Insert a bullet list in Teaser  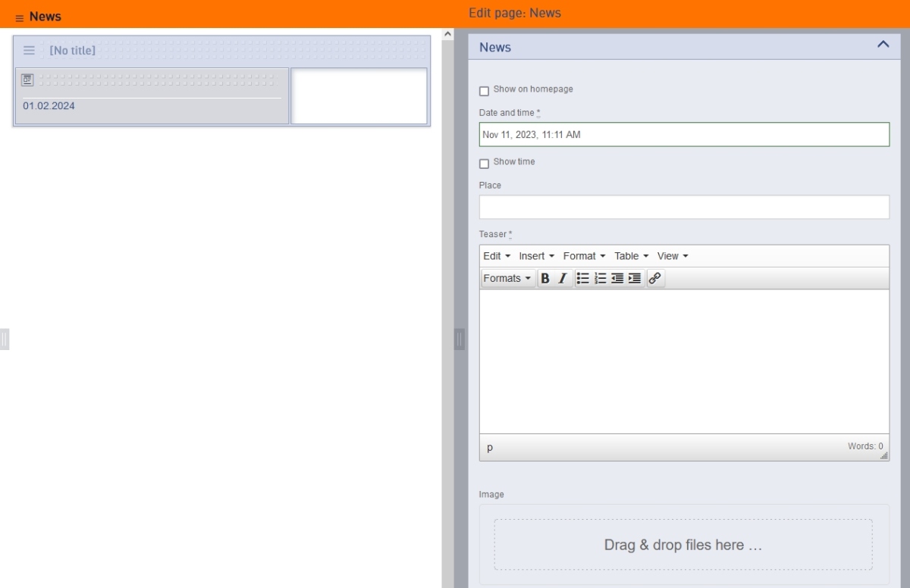pyautogui.click(x=582, y=278)
